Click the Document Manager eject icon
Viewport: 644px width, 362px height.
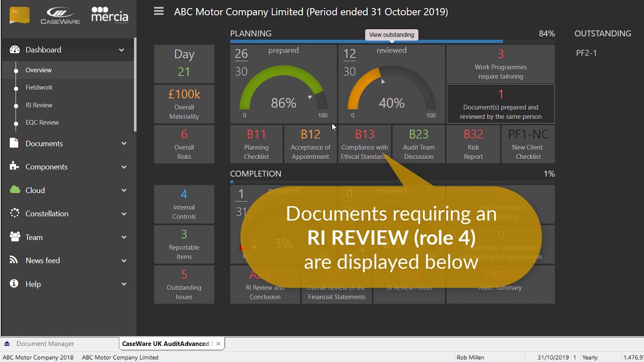pos(7,344)
